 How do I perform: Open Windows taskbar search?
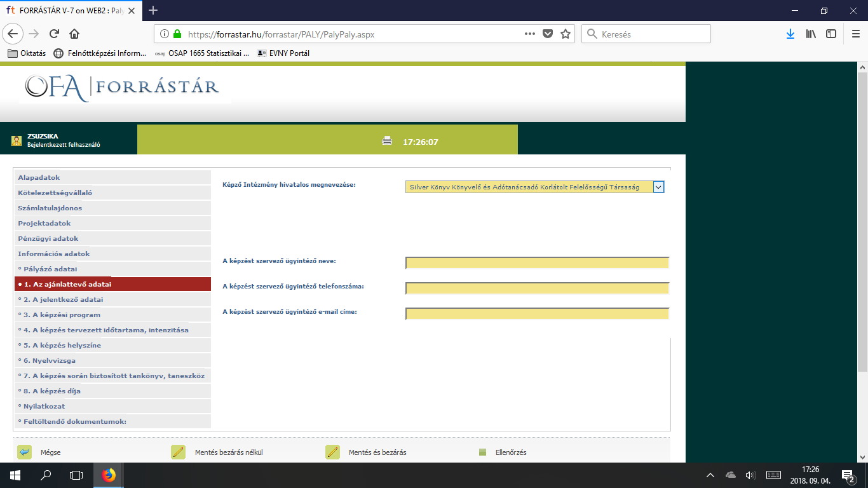tap(46, 475)
